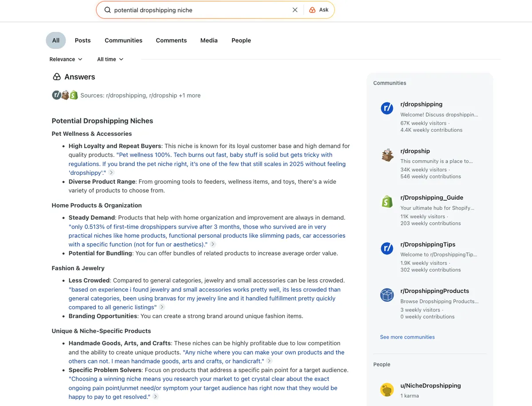Select the r/dropshipping community icon
Viewport: 532px width, 406px height.
(x=387, y=108)
